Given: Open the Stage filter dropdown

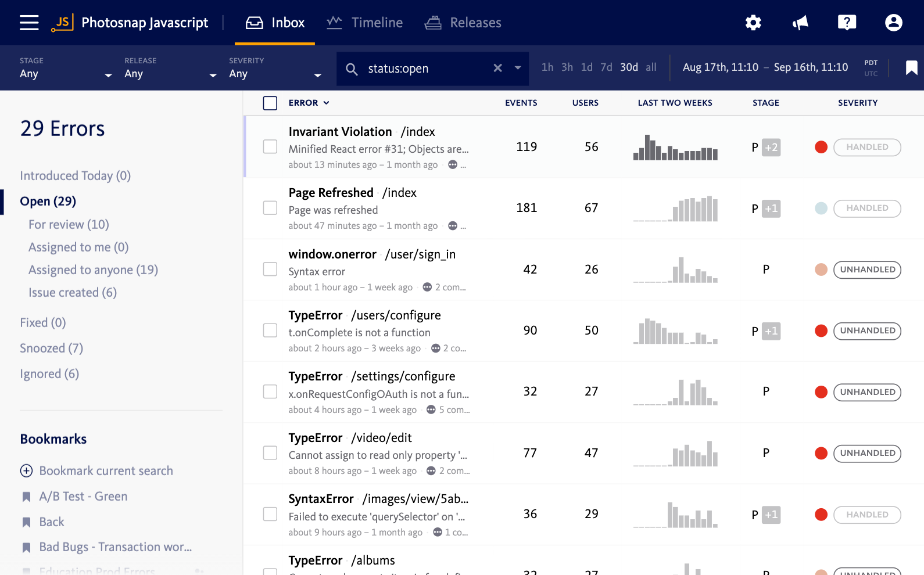Looking at the screenshot, I should tap(66, 68).
